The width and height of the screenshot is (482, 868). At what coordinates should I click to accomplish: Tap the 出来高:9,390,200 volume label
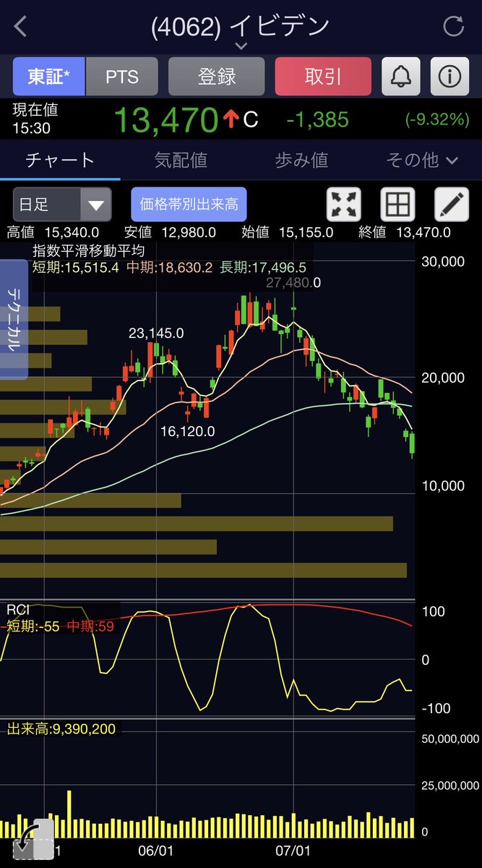(61, 729)
